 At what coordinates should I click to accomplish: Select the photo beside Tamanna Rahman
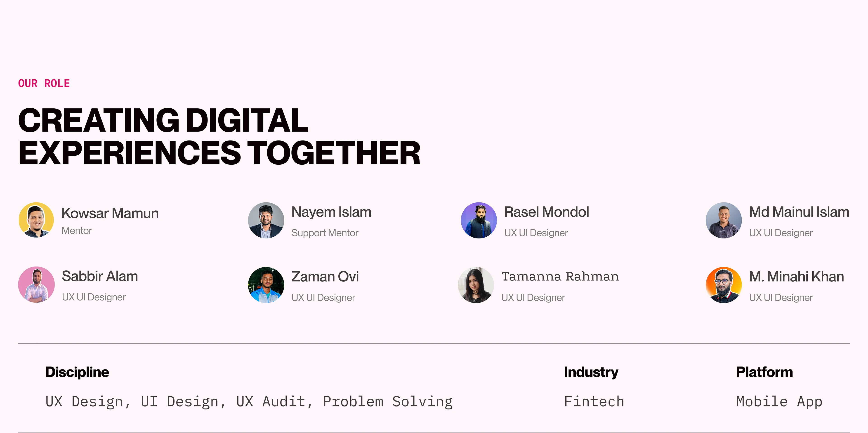[x=476, y=285]
